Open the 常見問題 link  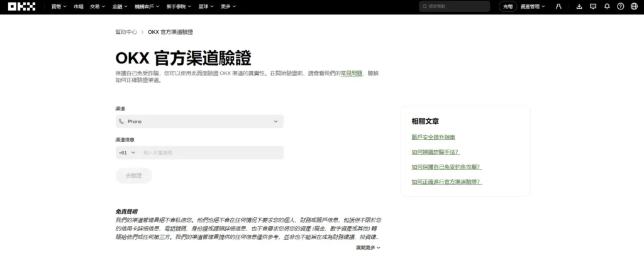point(352,73)
